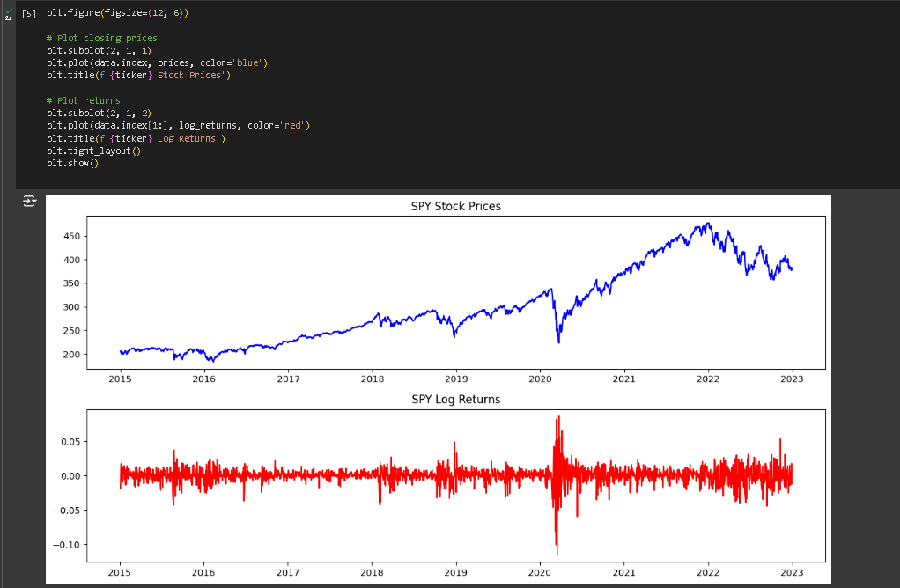Click the 'plt.tight_layout()' line

[93, 151]
